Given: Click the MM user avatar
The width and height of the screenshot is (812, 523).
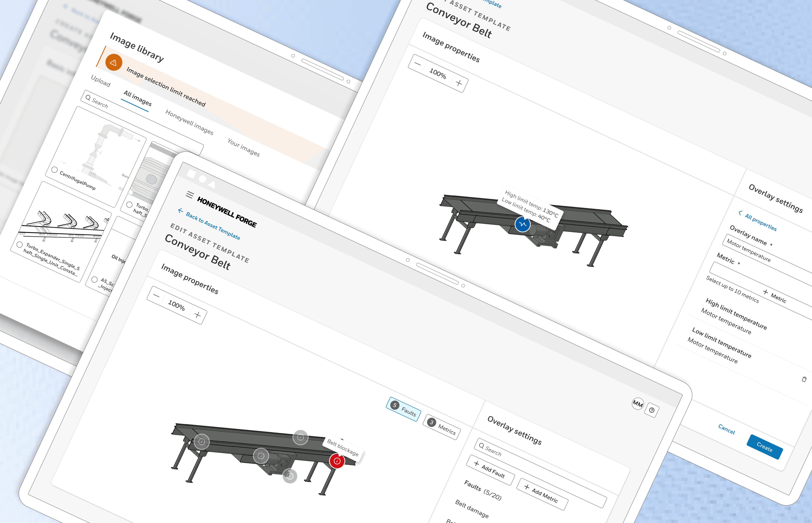Looking at the screenshot, I should (x=637, y=403).
